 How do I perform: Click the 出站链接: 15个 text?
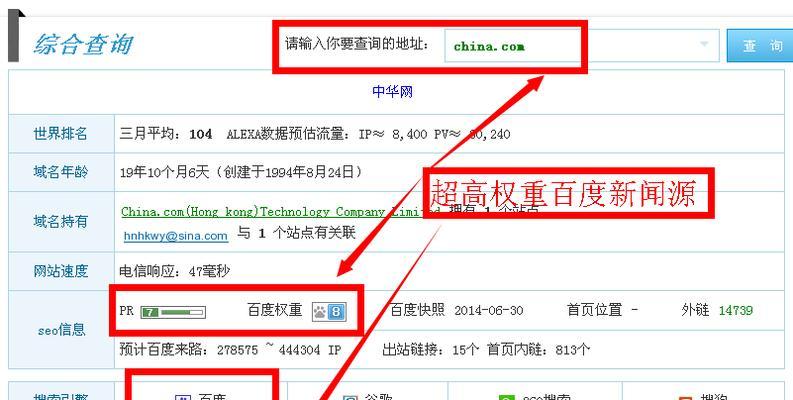pos(430,349)
